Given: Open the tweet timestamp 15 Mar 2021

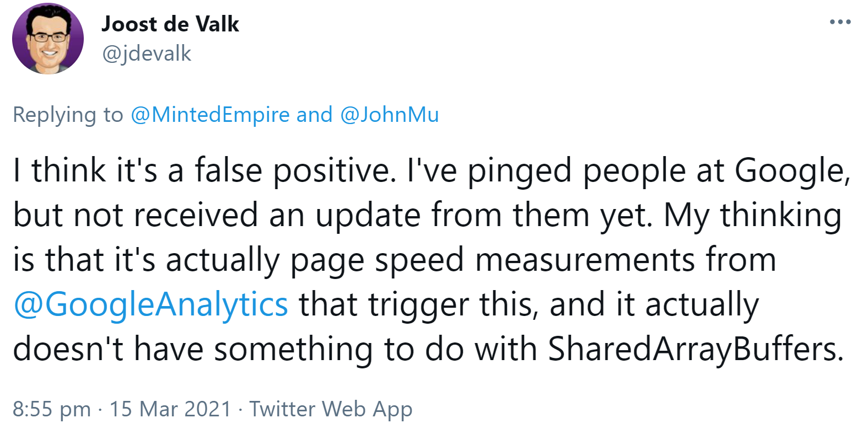Looking at the screenshot, I should coord(171,409).
